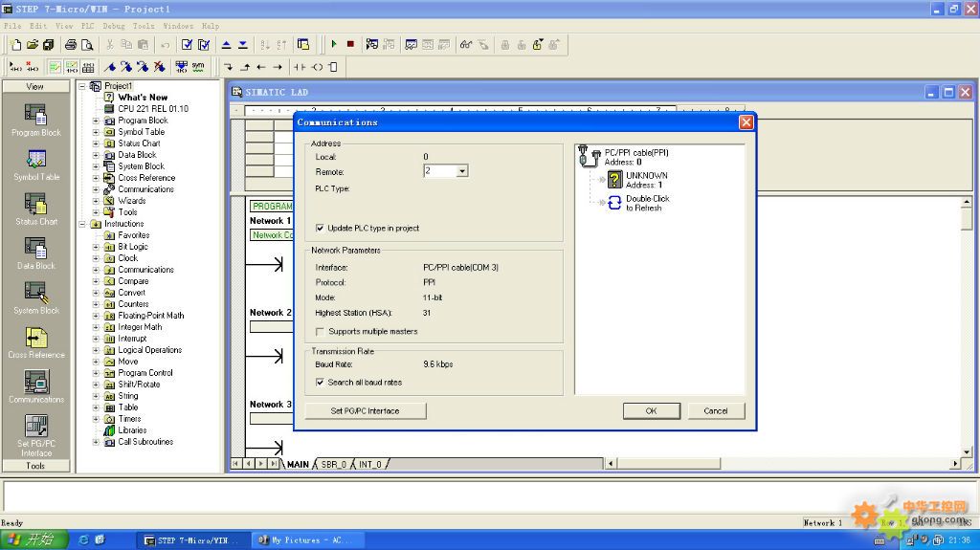Toggle Update PLC type in project checkbox
Image resolution: width=980 pixels, height=550 pixels.
pos(320,228)
